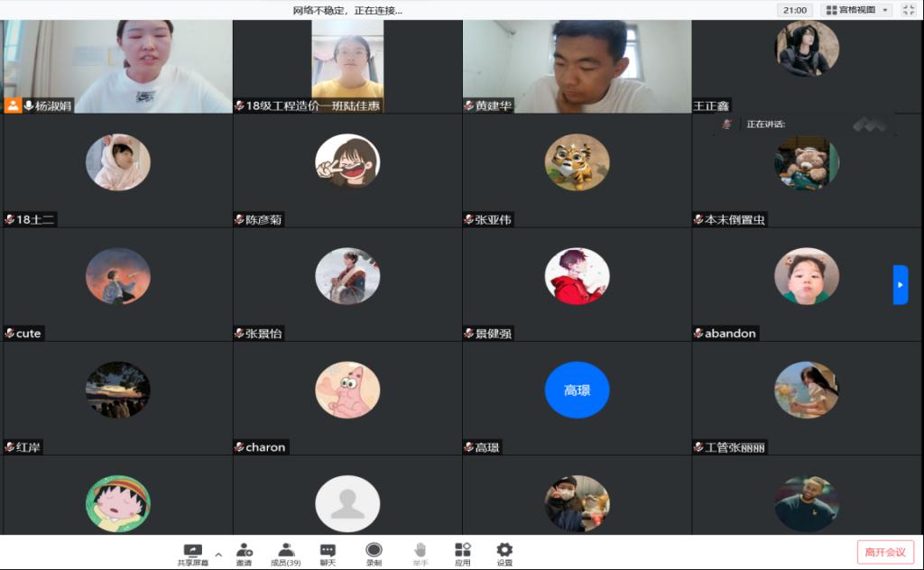Raise hand with the 举手 icon
This screenshot has width=924, height=570.
pos(420,550)
